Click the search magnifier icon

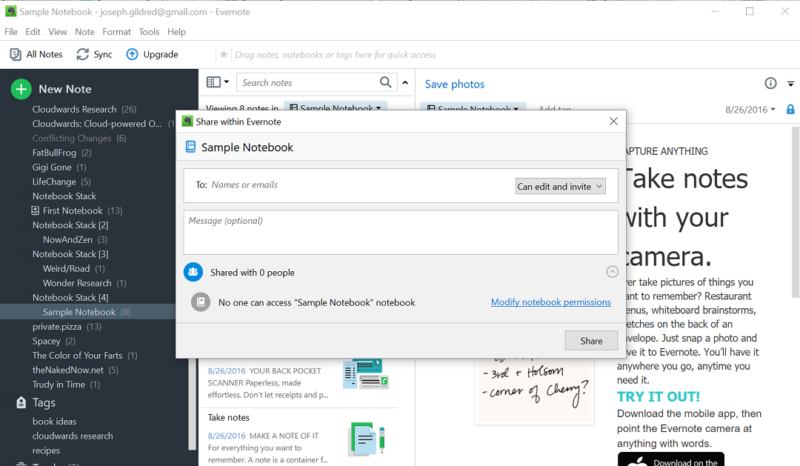(x=386, y=82)
